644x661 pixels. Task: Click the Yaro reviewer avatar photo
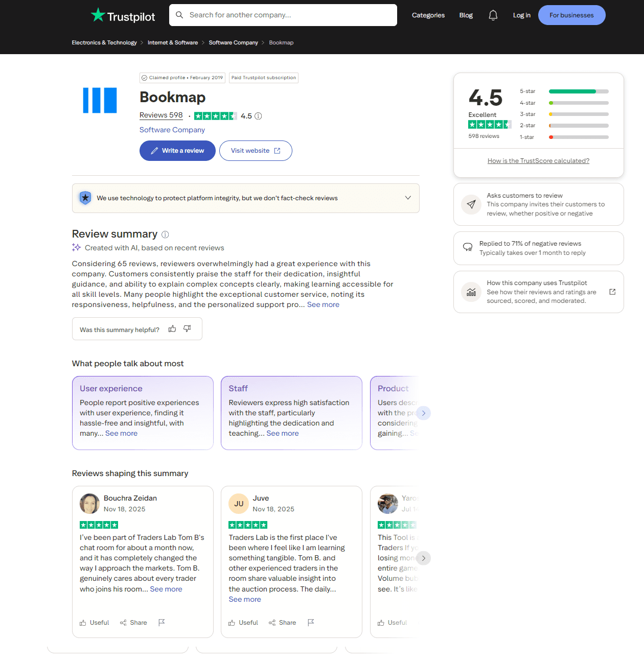click(x=388, y=504)
